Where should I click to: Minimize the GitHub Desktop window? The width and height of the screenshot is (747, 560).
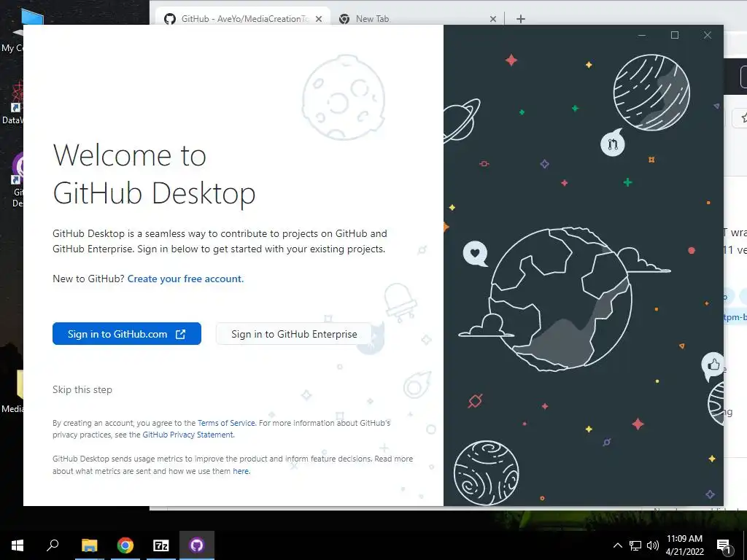(x=642, y=35)
